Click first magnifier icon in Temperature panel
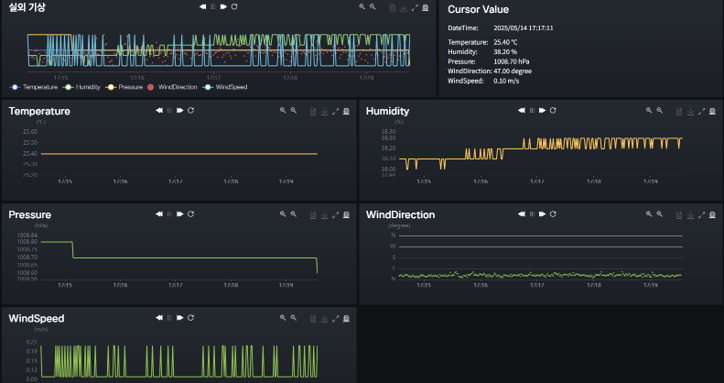Screen dimensions: 724x383 tap(283, 110)
